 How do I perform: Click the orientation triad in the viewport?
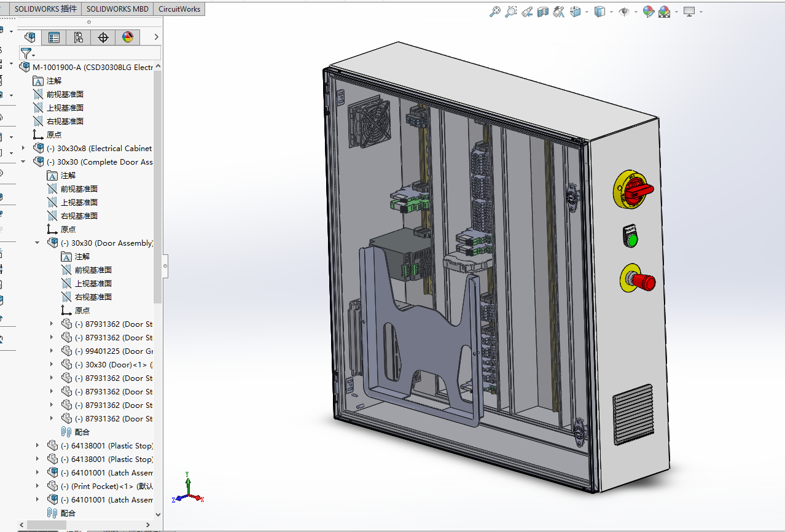click(x=187, y=488)
